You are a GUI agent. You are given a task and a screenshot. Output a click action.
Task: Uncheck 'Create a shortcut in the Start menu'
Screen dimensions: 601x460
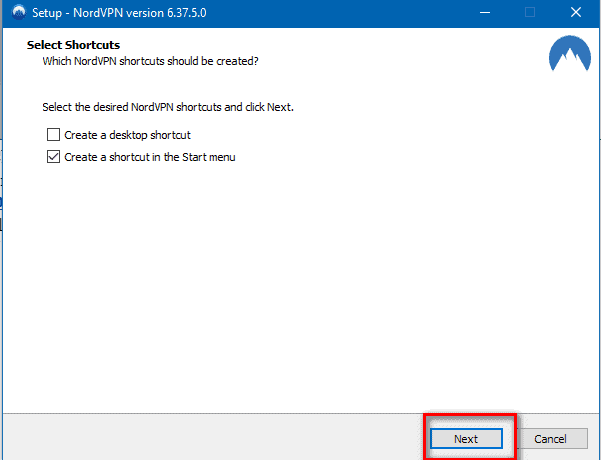(x=53, y=157)
